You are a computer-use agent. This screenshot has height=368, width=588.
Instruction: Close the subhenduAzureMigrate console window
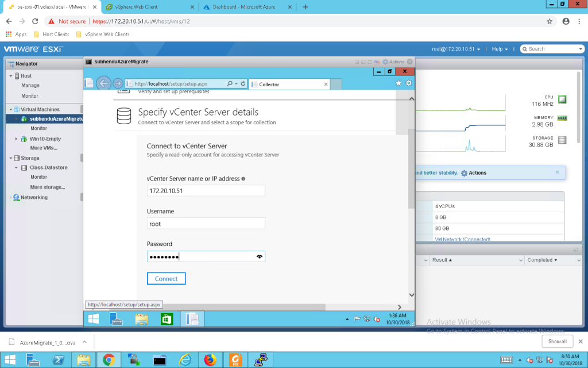410,62
